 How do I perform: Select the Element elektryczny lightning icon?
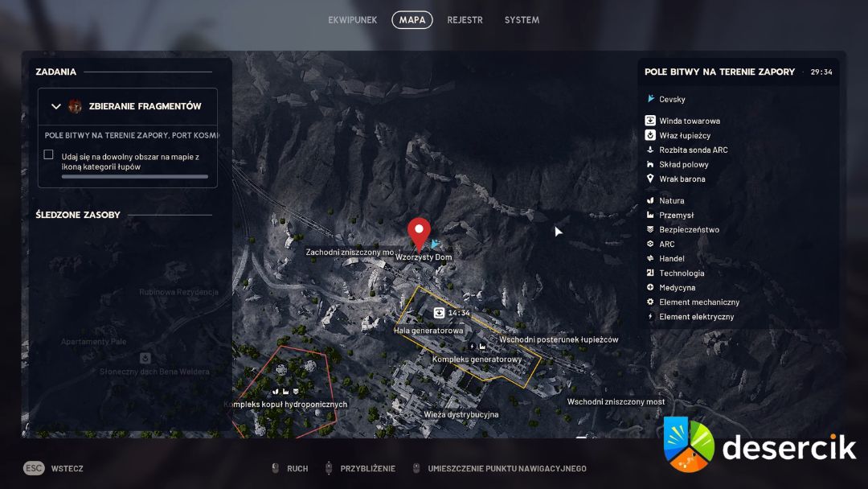(651, 316)
